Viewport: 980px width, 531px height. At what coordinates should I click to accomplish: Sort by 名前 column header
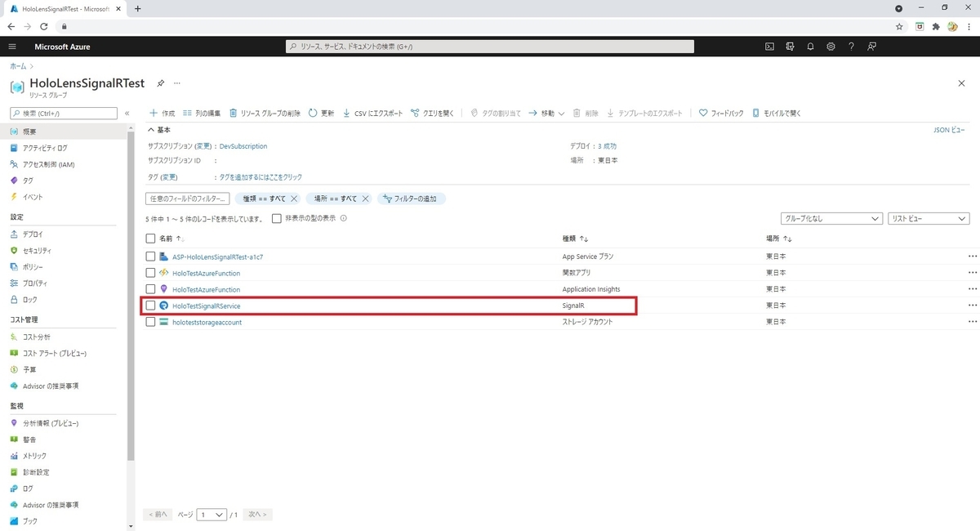pos(171,239)
